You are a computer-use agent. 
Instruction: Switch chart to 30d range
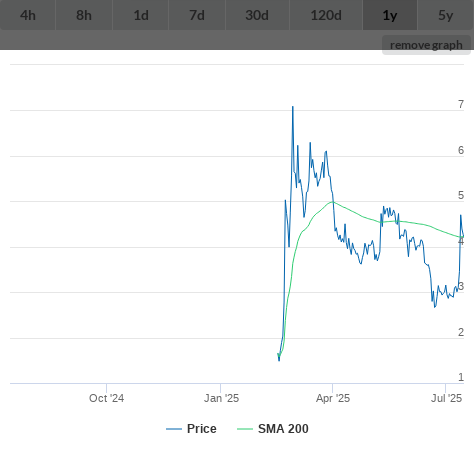click(x=257, y=15)
